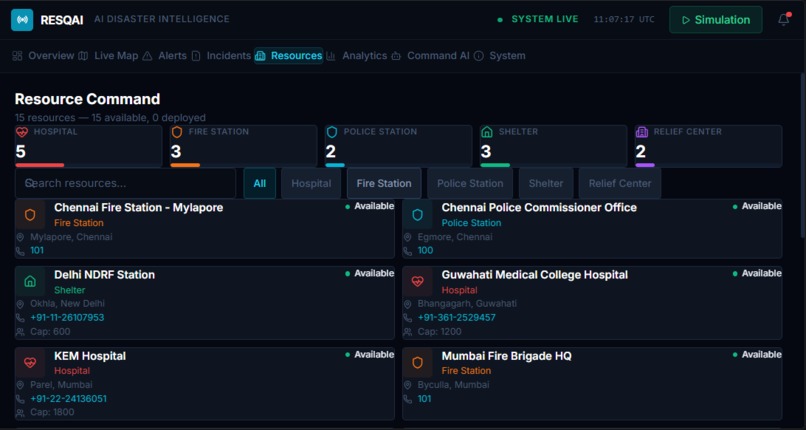Click the Hospital red progress bar
The height and width of the screenshot is (430, 806).
tap(40, 165)
